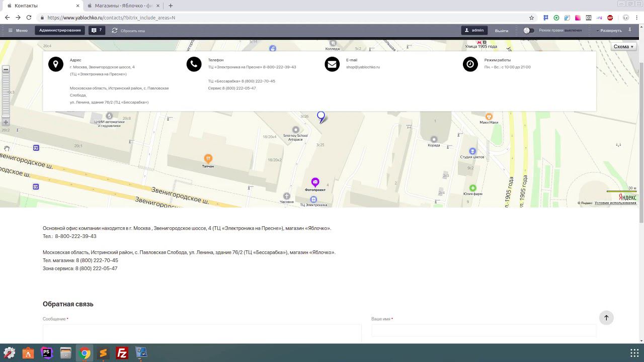Viewport: 644px width, 362px height.
Task: Show the applications grid in taskbar
Action: point(634,353)
